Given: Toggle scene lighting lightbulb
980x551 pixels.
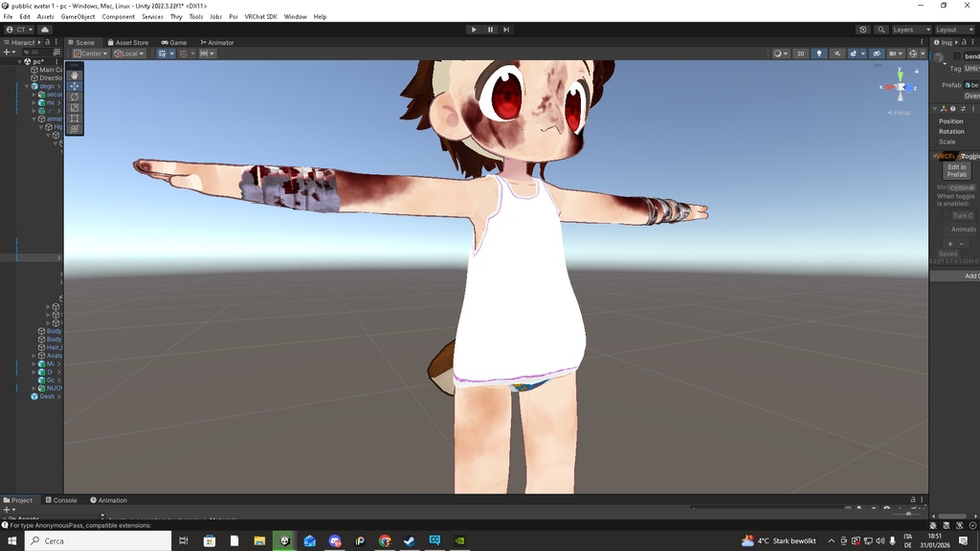Looking at the screenshot, I should 819,54.
